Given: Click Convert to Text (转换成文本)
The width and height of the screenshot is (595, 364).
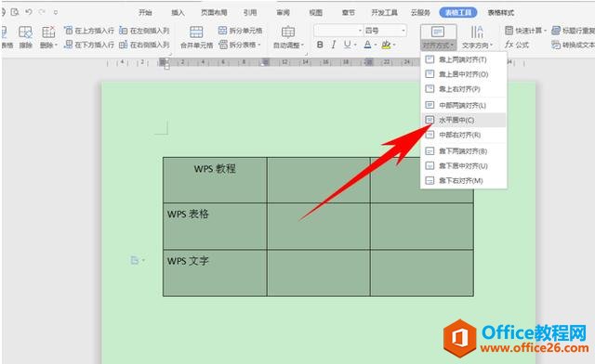Looking at the screenshot, I should point(573,45).
